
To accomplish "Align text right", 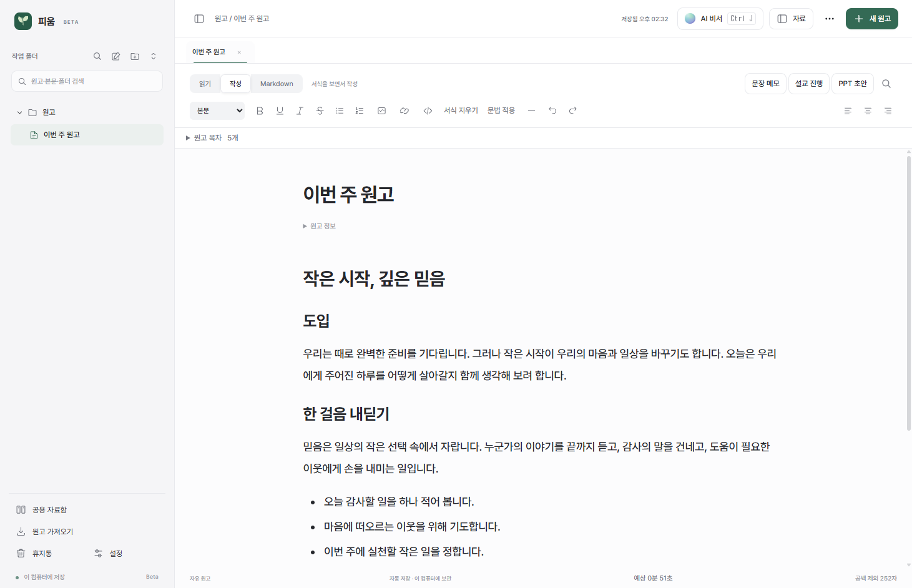I will (888, 110).
